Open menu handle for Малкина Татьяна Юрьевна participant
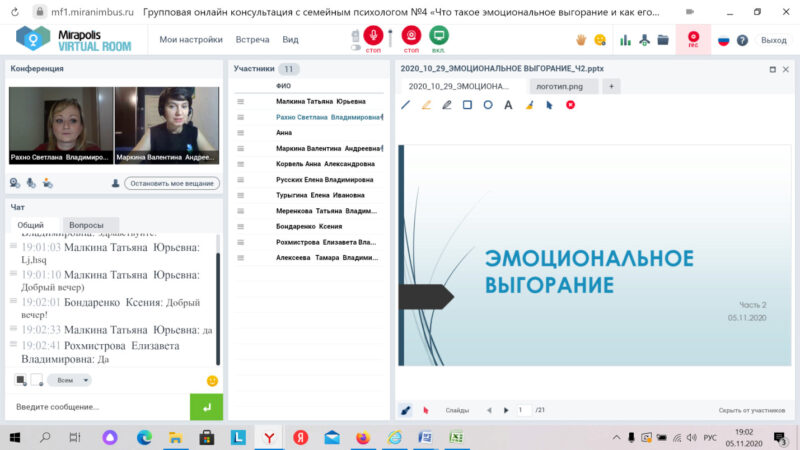The height and width of the screenshot is (450, 800). [240, 102]
